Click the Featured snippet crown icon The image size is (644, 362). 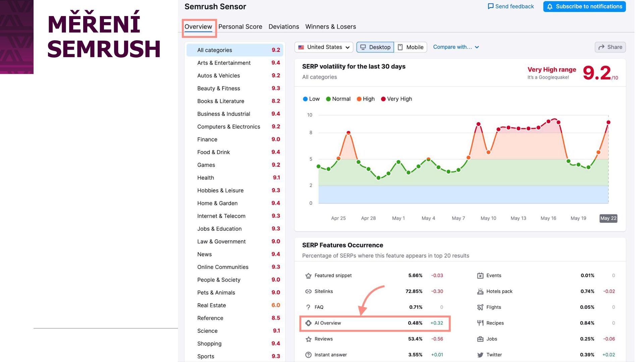[x=308, y=276]
